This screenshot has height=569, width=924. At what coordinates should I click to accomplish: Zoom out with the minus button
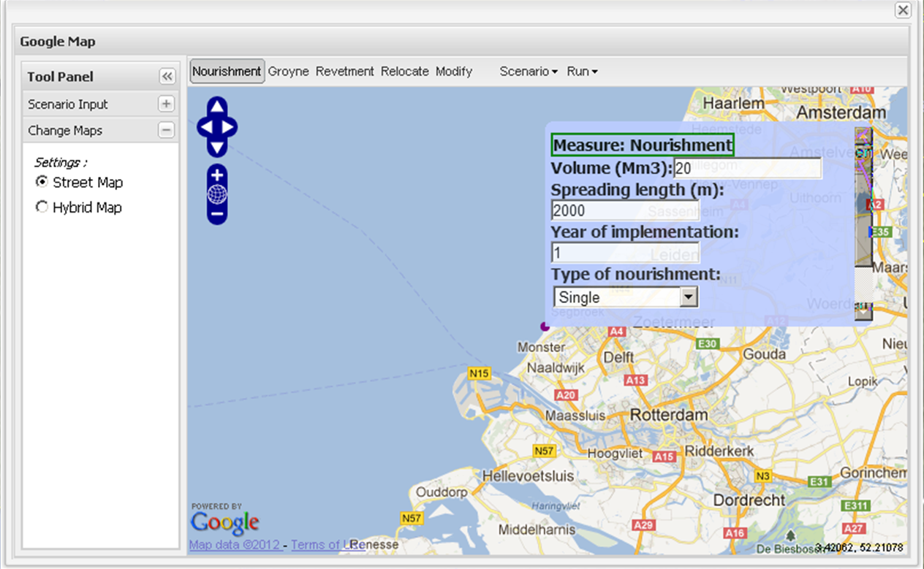click(x=217, y=214)
